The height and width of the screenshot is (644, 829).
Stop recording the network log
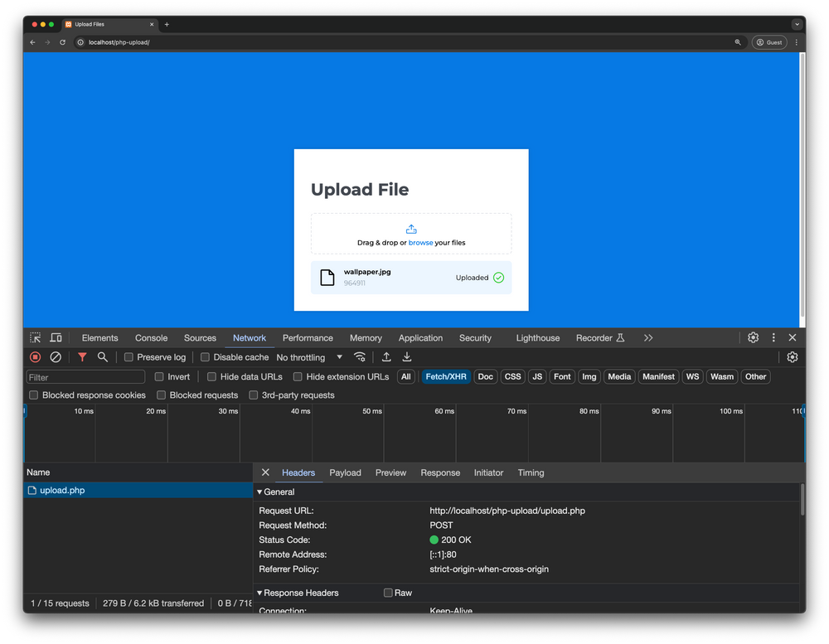pyautogui.click(x=34, y=356)
